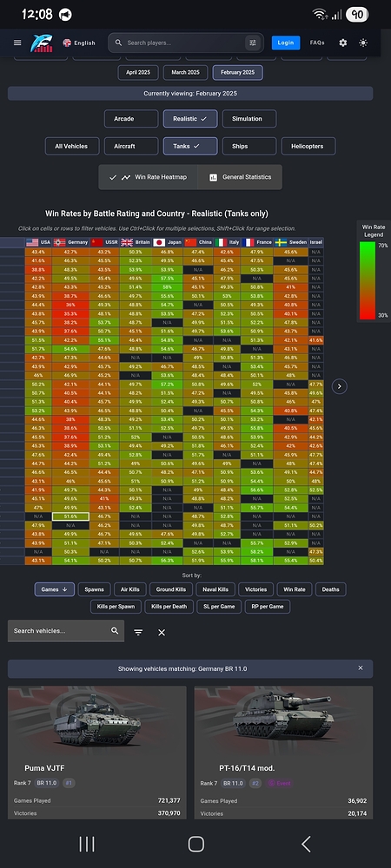Show the General Statistics tab
Image resolution: width=391 pixels, height=868 pixels.
point(240,177)
